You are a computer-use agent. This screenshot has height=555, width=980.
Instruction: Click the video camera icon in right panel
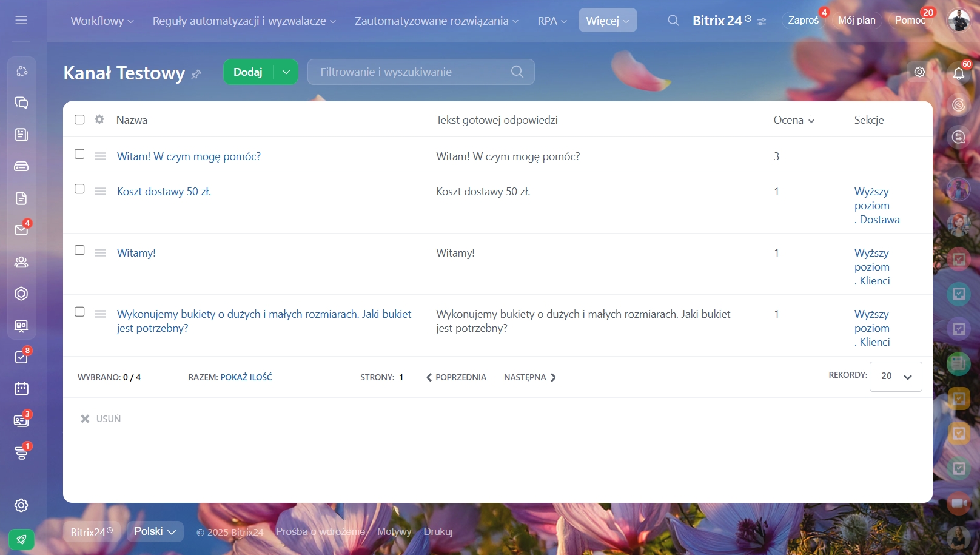pyautogui.click(x=959, y=503)
